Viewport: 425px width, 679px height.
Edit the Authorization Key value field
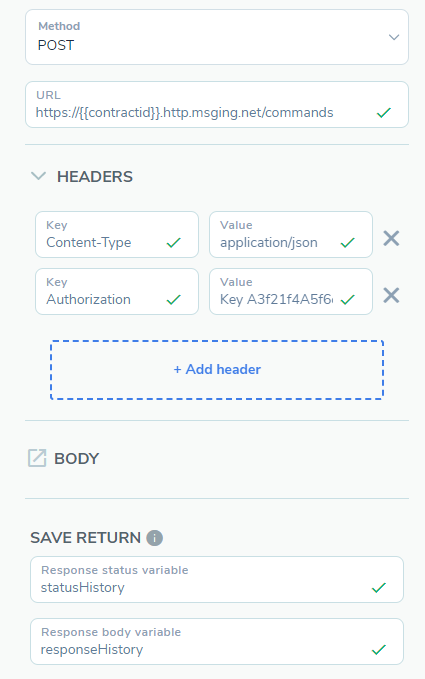pyautogui.click(x=291, y=291)
